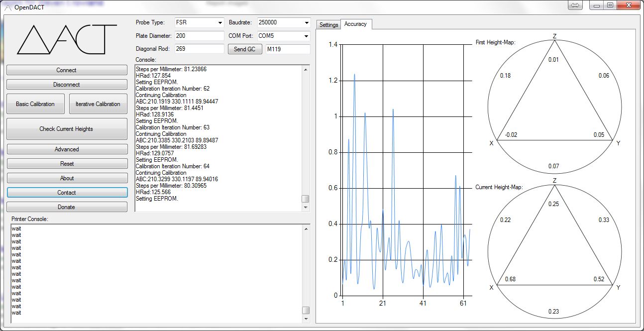The height and width of the screenshot is (331, 644).
Task: Expand the Baudrate dropdown
Action: (x=306, y=23)
